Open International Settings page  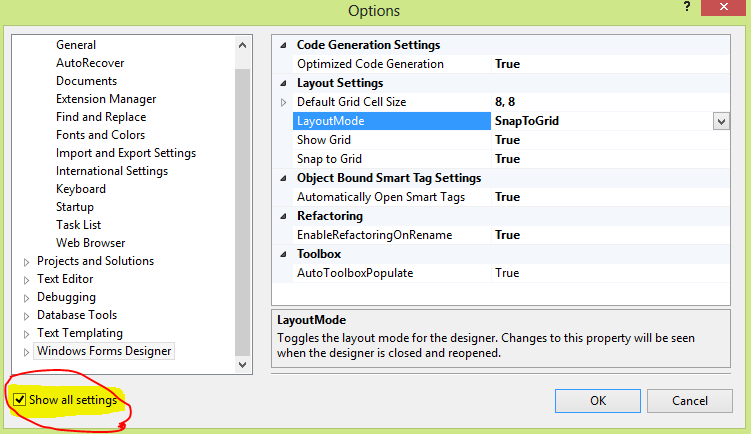click(112, 171)
